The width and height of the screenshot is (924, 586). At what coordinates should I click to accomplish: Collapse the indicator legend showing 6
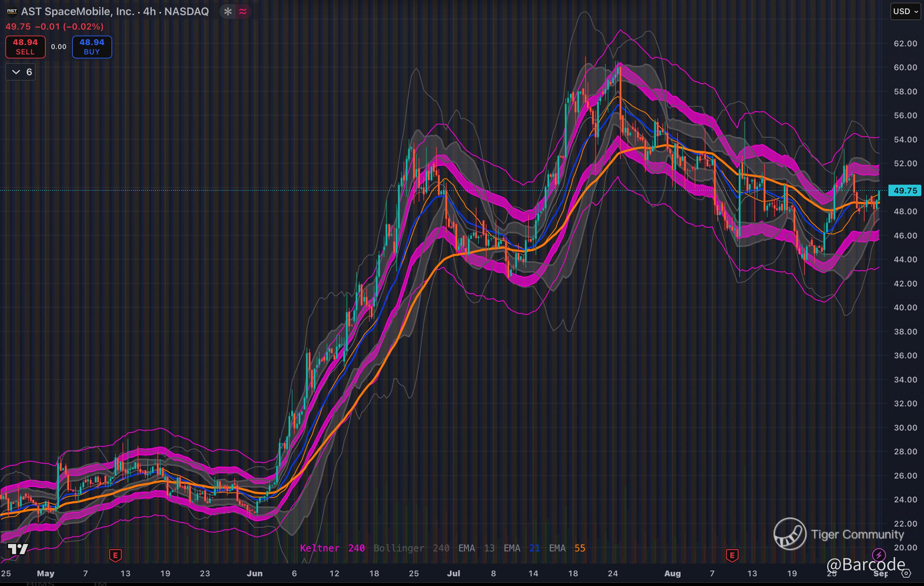tap(21, 72)
